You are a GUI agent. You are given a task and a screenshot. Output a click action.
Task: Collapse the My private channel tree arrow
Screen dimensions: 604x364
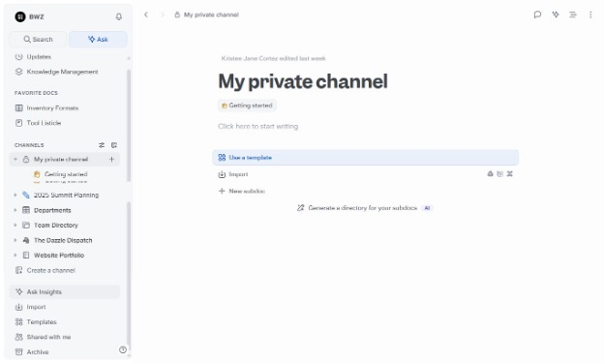[x=15, y=159]
